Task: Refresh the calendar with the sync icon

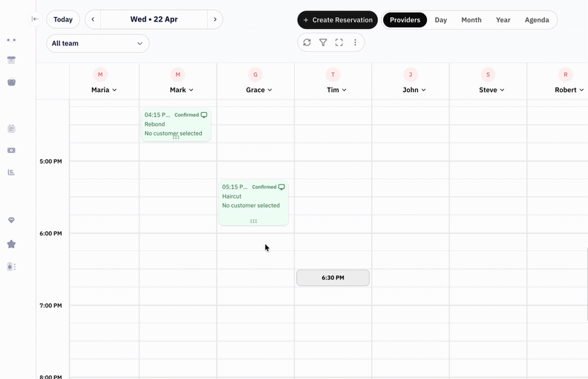Action: click(307, 42)
